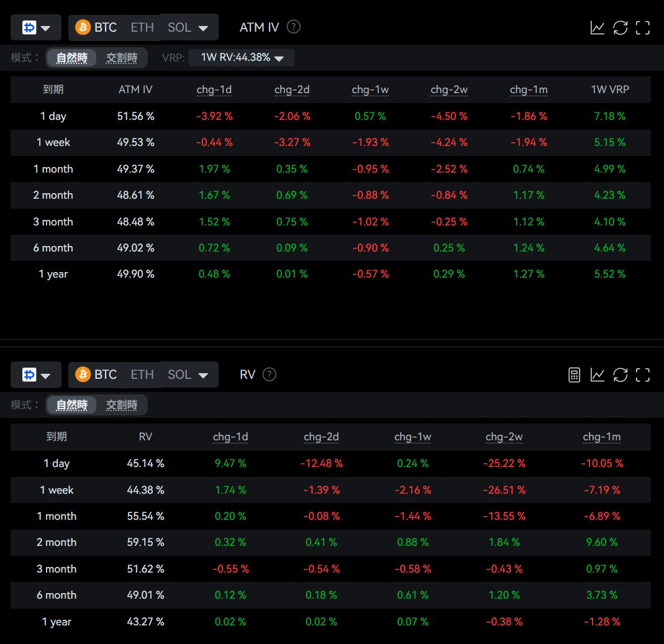The width and height of the screenshot is (664, 644).
Task: Click chg-1d column header in ATM IV table
Action: click(x=214, y=90)
